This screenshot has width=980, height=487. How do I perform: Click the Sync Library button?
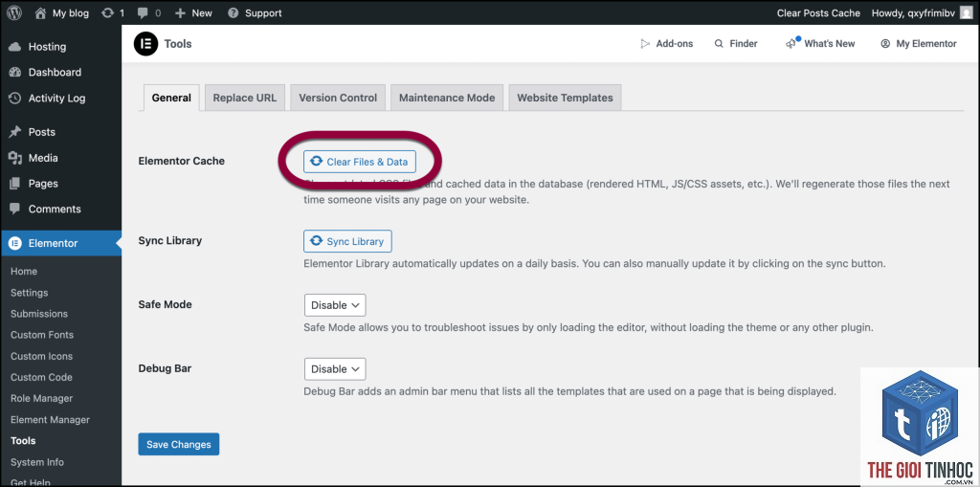tap(348, 241)
